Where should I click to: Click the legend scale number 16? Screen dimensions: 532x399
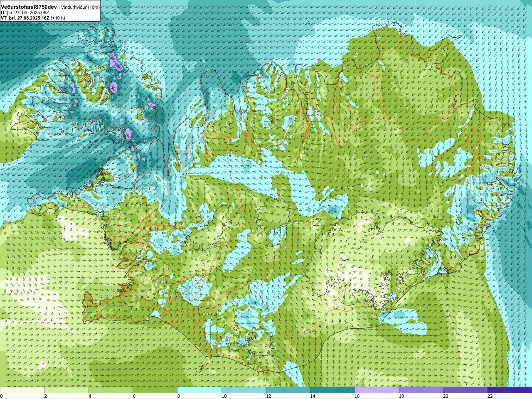coord(357,396)
